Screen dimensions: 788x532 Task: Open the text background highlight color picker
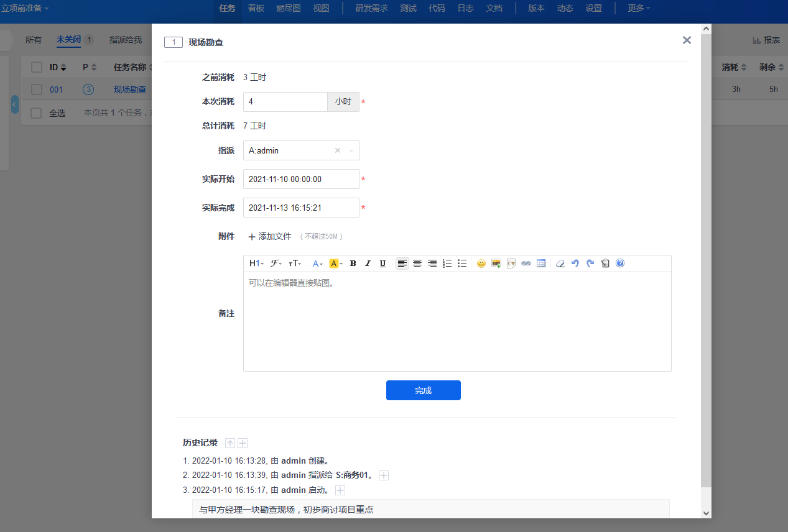[x=336, y=264]
